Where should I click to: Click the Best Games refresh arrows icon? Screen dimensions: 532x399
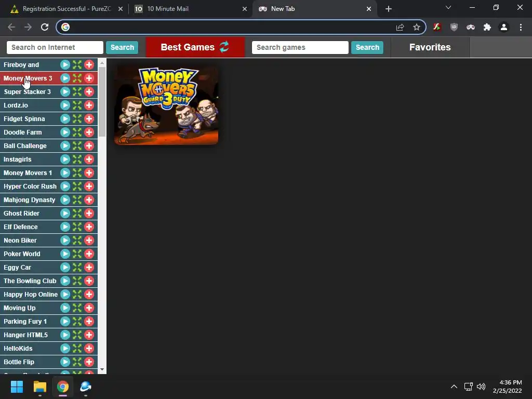click(224, 47)
